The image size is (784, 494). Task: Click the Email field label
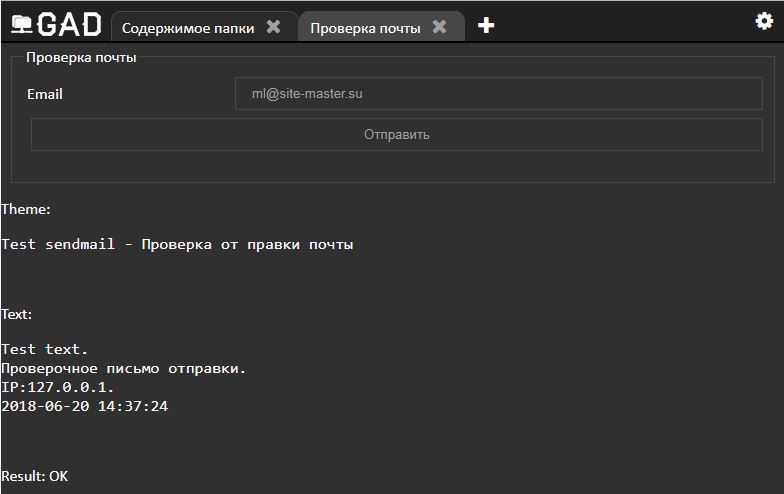pyautogui.click(x=45, y=94)
